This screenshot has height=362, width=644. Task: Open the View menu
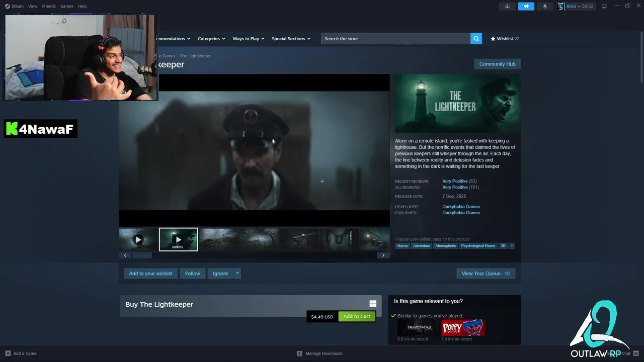pyautogui.click(x=33, y=6)
